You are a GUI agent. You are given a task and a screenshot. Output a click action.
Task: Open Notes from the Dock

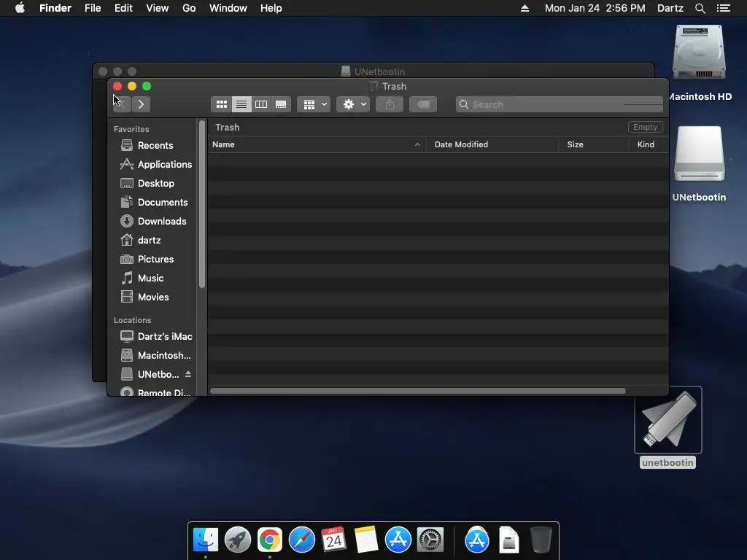(x=366, y=540)
